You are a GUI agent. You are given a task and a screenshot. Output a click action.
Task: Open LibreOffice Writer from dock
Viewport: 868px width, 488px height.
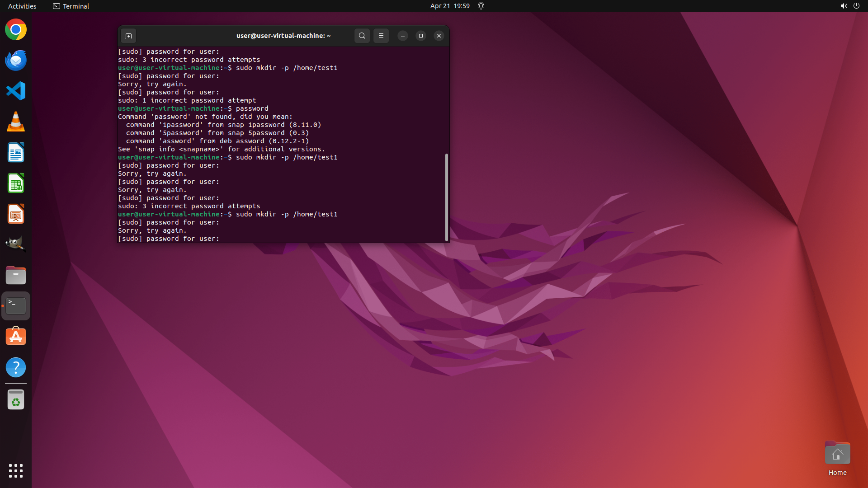[16, 153]
